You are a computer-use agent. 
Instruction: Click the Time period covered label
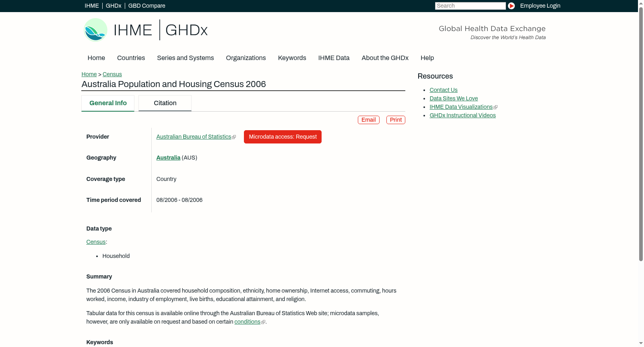click(114, 200)
